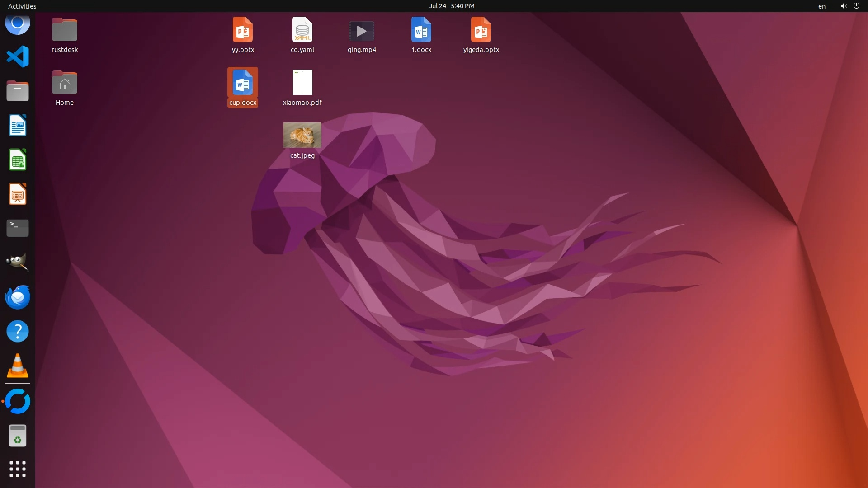Expand the en input language menu

(x=821, y=6)
